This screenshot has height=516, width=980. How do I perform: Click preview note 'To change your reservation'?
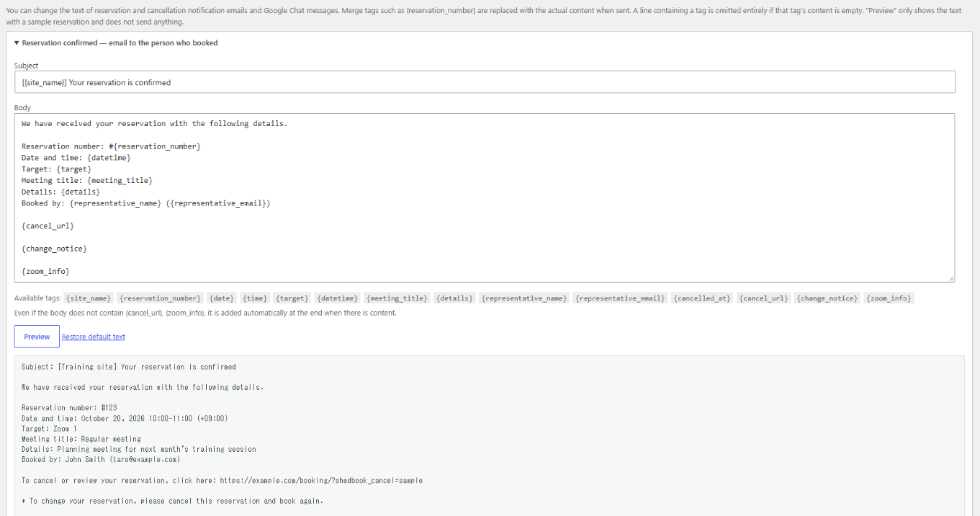pyautogui.click(x=173, y=501)
